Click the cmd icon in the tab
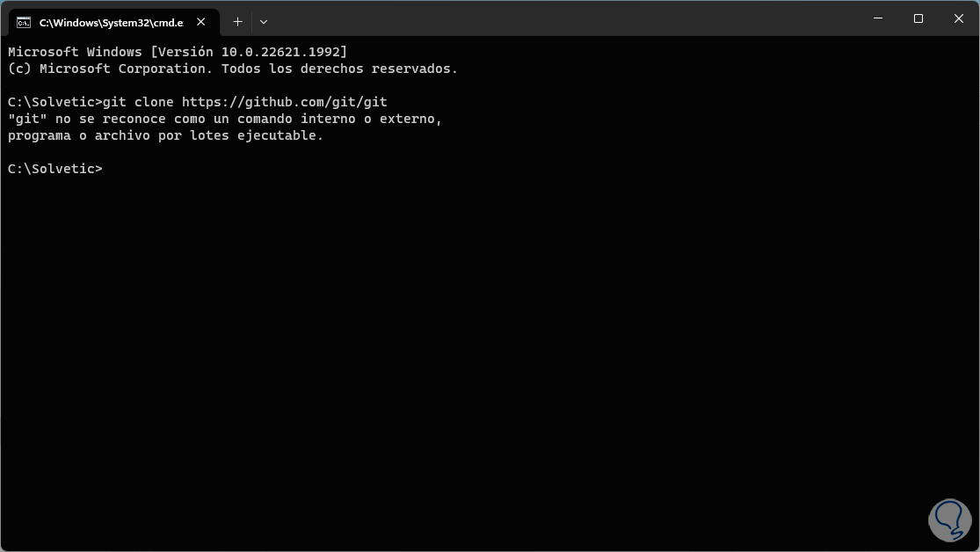Viewport: 980px width, 552px height. point(24,22)
